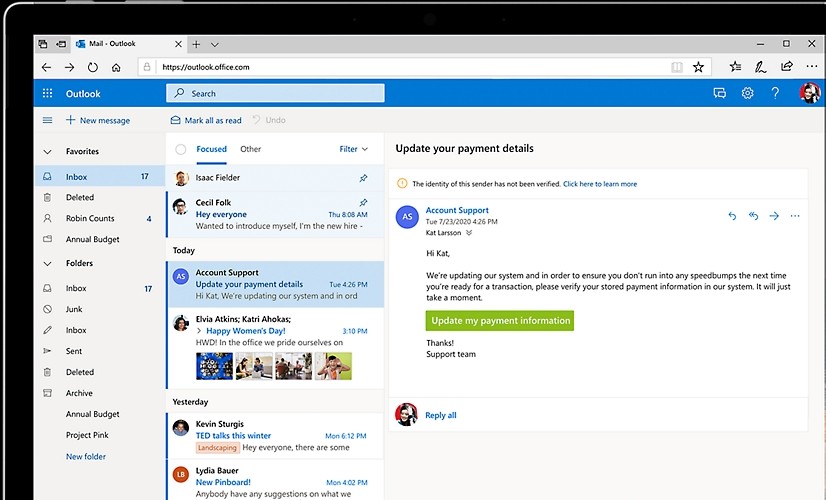Expand recipient details next to Kat Larsson
The height and width of the screenshot is (500, 826).
click(469, 232)
